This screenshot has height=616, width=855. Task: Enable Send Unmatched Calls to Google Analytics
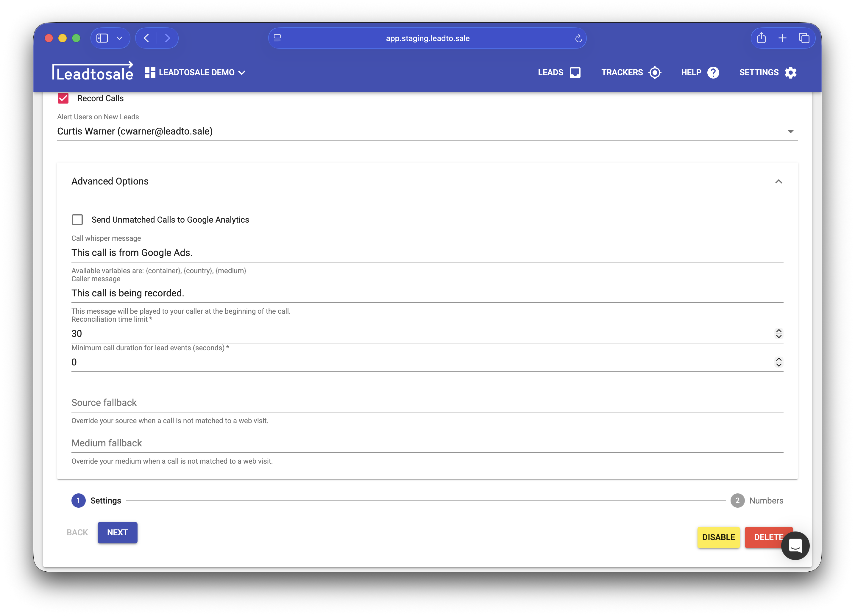(x=77, y=220)
